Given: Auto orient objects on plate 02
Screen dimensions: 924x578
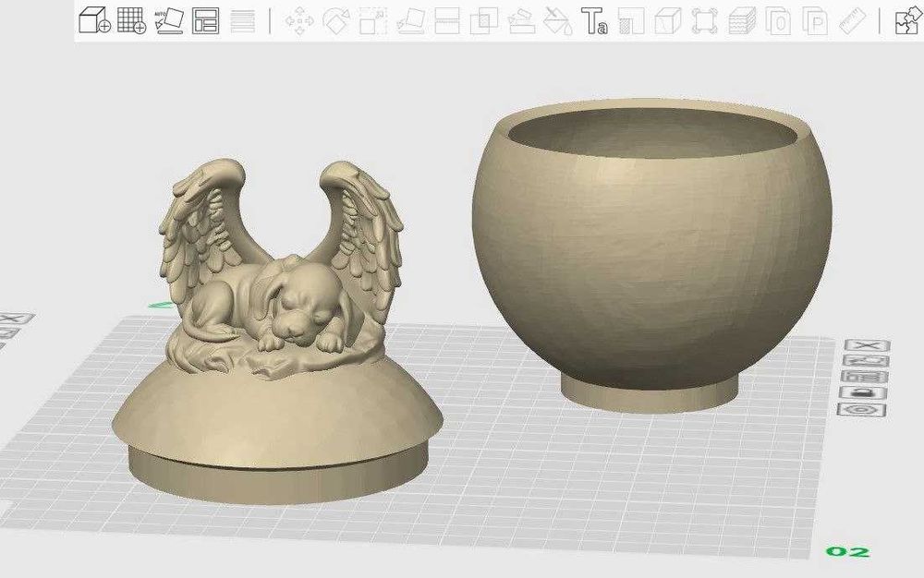Looking at the screenshot, I should [865, 361].
